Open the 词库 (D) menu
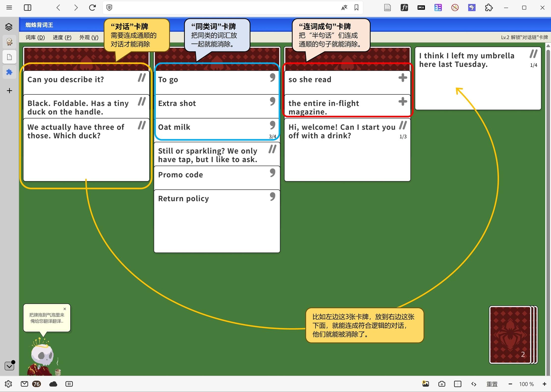The image size is (551, 392). click(35, 37)
